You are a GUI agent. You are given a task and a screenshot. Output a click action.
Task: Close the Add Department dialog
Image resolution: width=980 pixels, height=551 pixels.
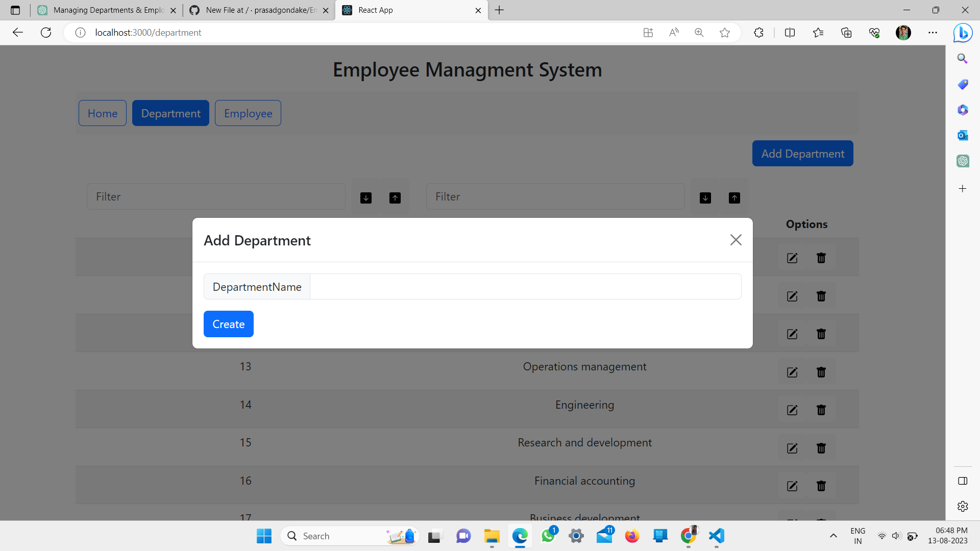coord(736,240)
